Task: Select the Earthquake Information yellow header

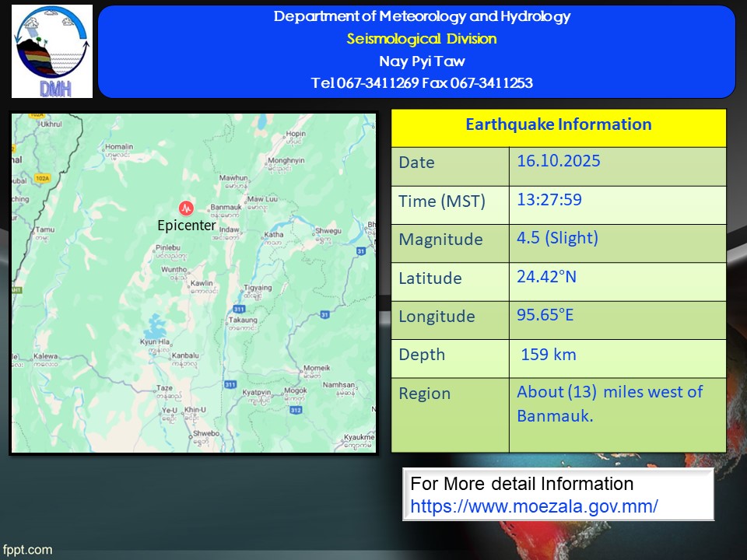Action: (558, 125)
